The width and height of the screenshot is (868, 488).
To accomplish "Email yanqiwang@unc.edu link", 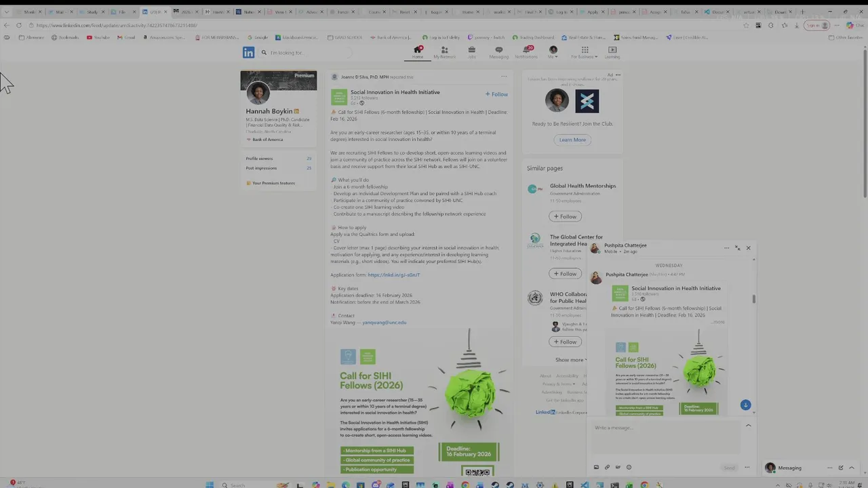I will coord(384,323).
